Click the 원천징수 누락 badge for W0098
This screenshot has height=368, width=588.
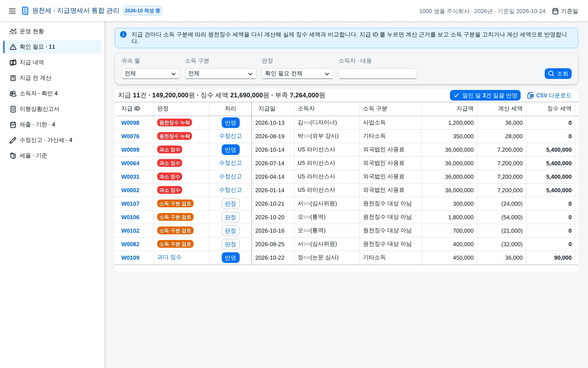[174, 123]
